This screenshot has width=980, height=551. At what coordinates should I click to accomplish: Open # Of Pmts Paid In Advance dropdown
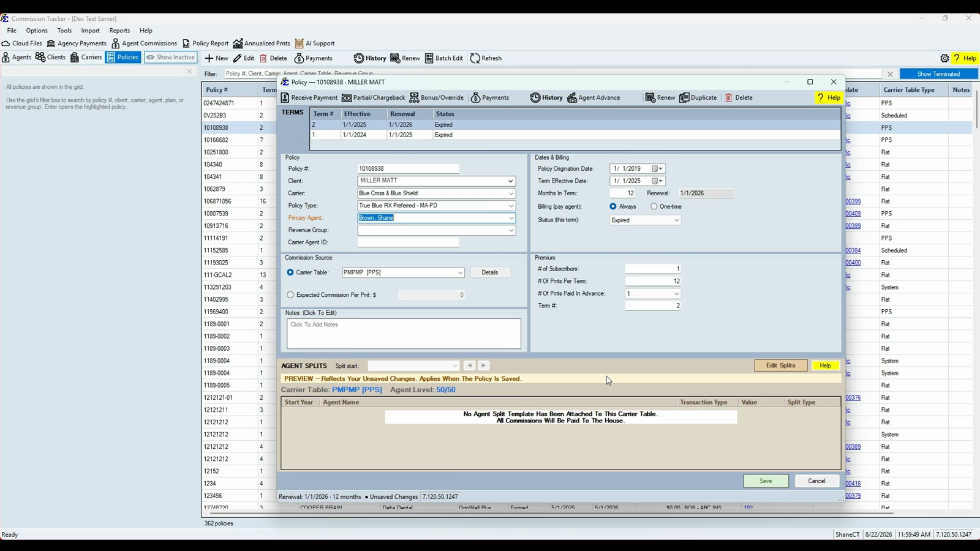click(x=676, y=294)
